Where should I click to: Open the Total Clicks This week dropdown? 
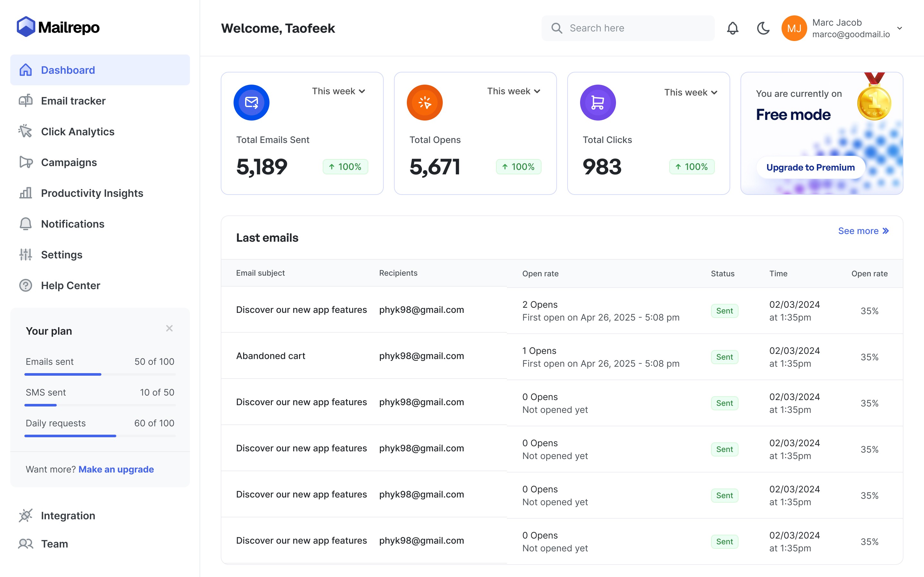coord(690,92)
